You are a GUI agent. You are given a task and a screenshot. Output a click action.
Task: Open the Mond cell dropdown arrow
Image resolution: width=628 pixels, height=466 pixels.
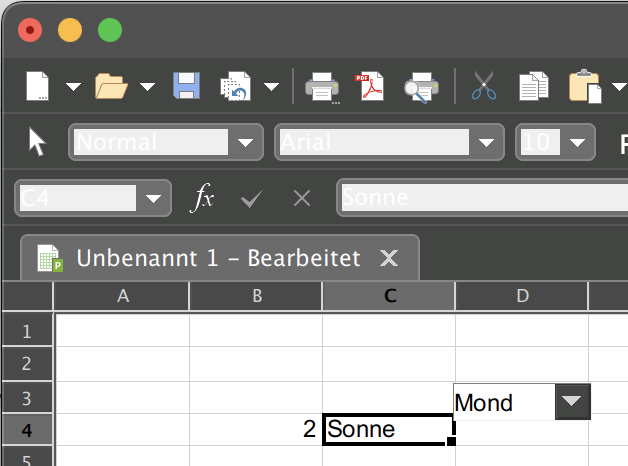point(570,402)
